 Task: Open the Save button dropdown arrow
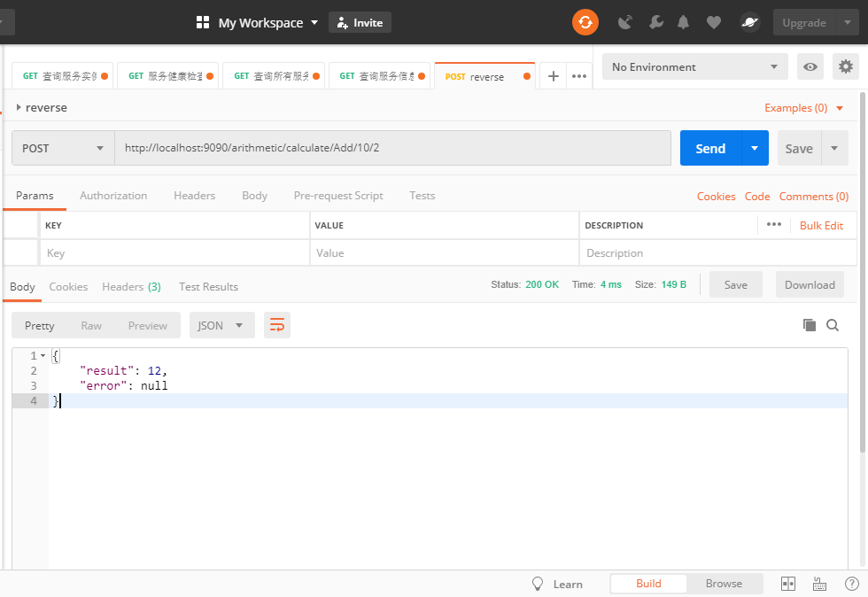click(834, 148)
